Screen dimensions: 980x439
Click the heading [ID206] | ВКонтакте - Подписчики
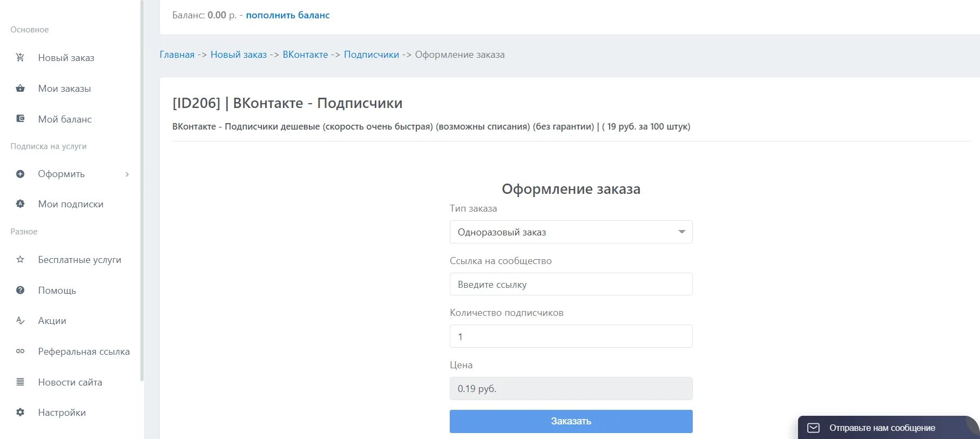(x=287, y=103)
